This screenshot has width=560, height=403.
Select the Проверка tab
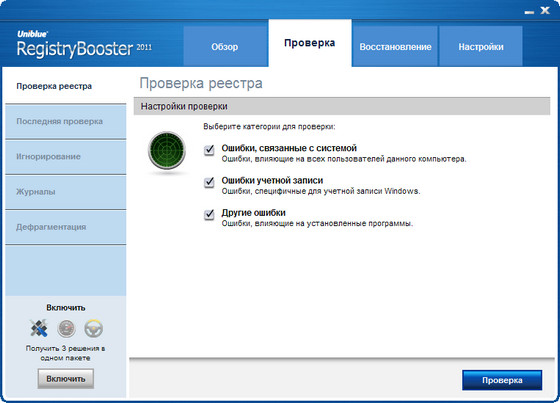[310, 43]
